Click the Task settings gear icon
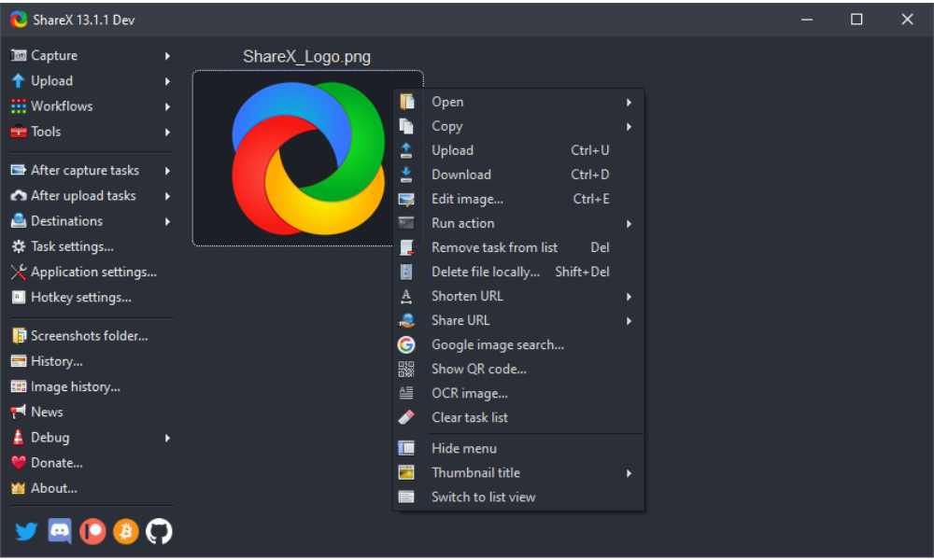This screenshot has height=560, width=934. point(19,246)
